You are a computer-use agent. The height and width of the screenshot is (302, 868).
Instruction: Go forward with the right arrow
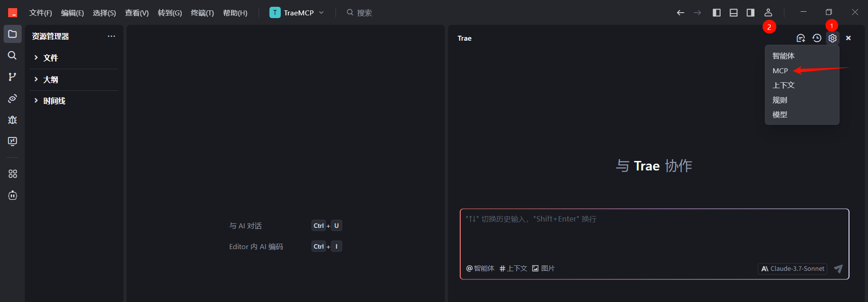tap(698, 13)
